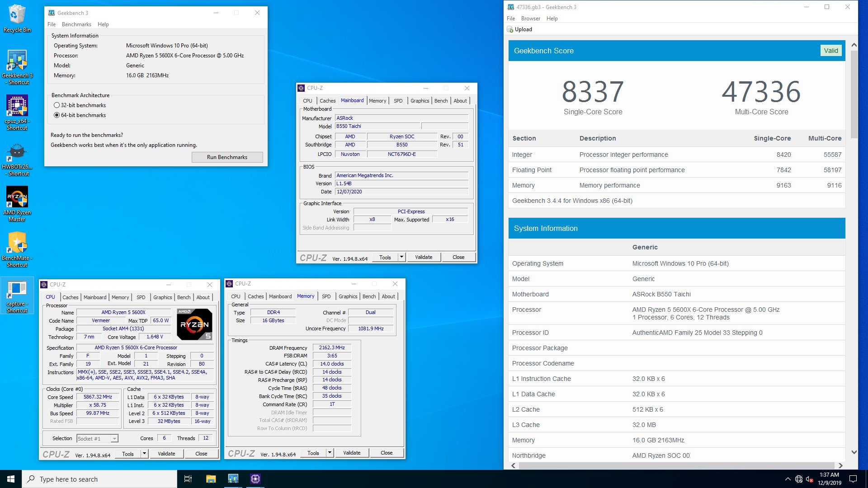Image resolution: width=868 pixels, height=488 pixels.
Task: Open the notification center icon
Action: [x=853, y=479]
